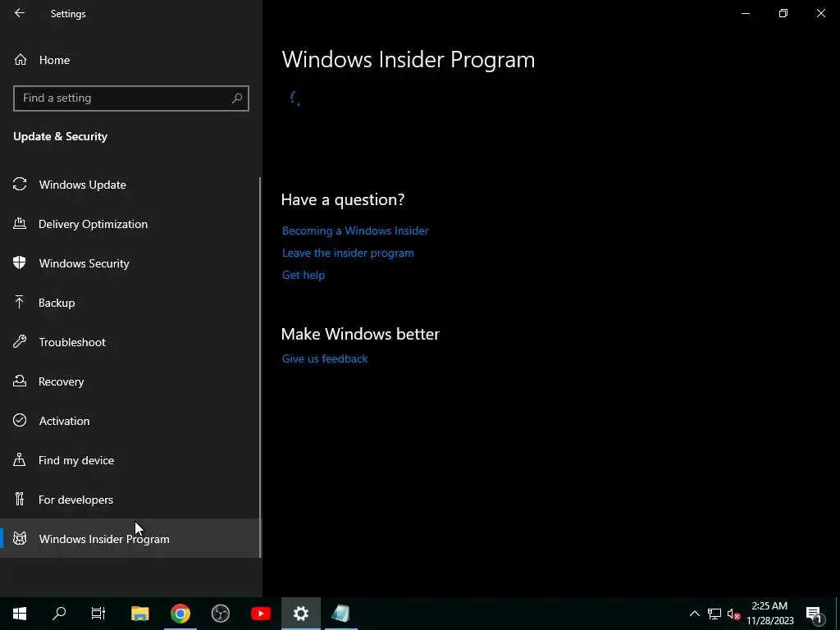
Task: Click Give us feedback link
Action: 325,359
